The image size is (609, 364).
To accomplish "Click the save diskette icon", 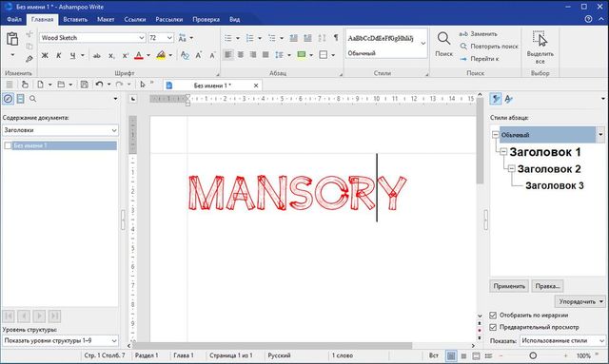I will (84, 85).
